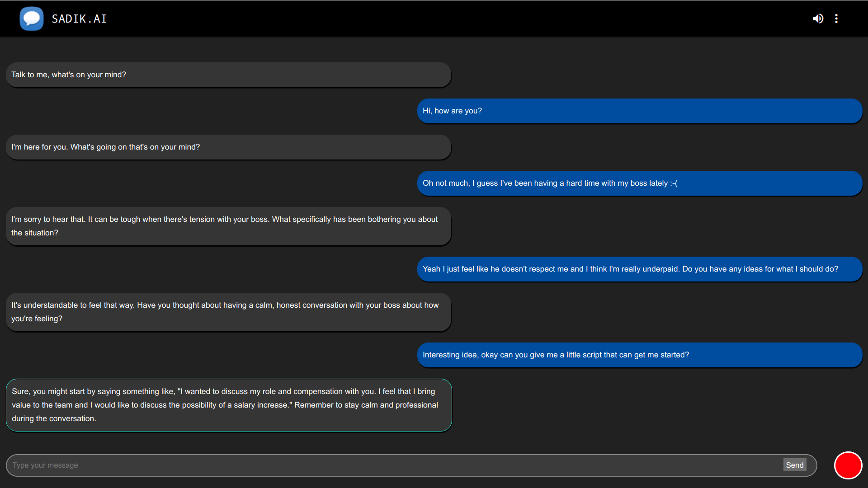
Task: Click the underpaid and respect message bubble
Action: coord(639,269)
